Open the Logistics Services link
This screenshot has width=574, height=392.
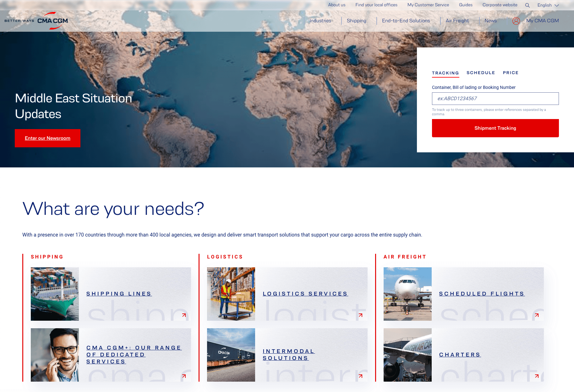pos(305,294)
